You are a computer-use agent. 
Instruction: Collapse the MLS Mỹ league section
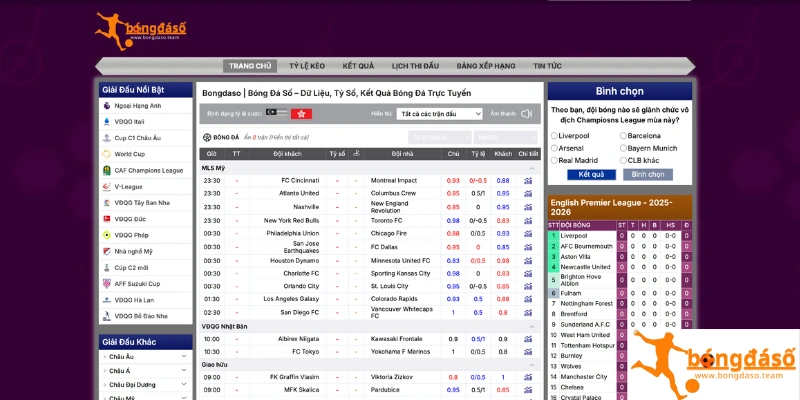(532, 168)
